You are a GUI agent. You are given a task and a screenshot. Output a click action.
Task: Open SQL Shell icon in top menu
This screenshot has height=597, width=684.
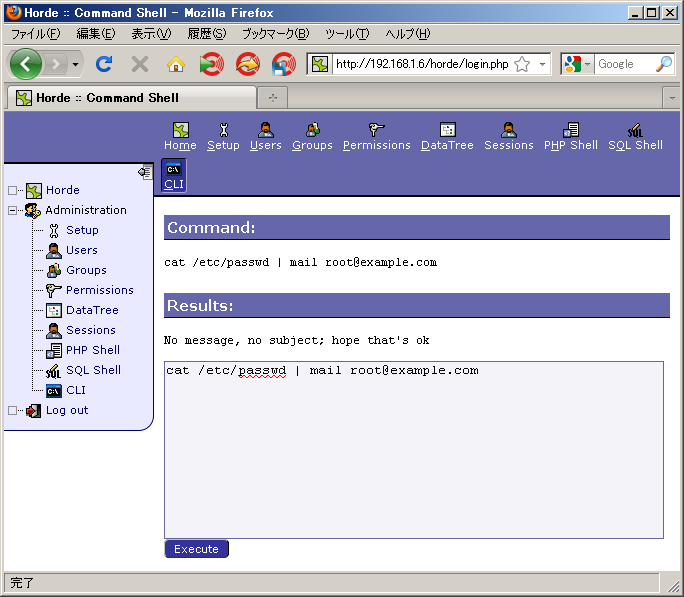pyautogui.click(x=635, y=130)
